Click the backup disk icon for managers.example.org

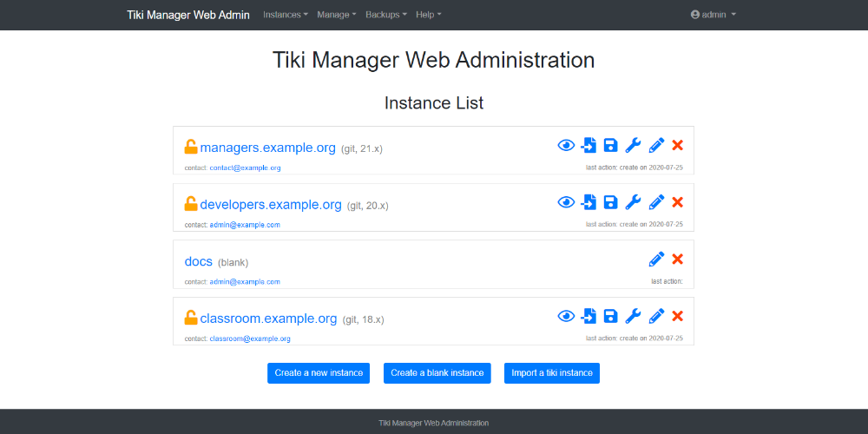pyautogui.click(x=610, y=146)
